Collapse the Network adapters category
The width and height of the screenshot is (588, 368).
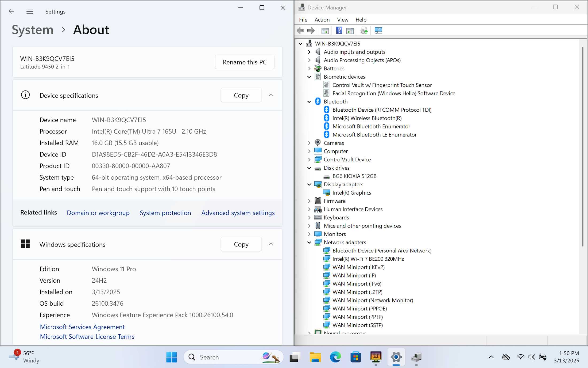(x=309, y=242)
